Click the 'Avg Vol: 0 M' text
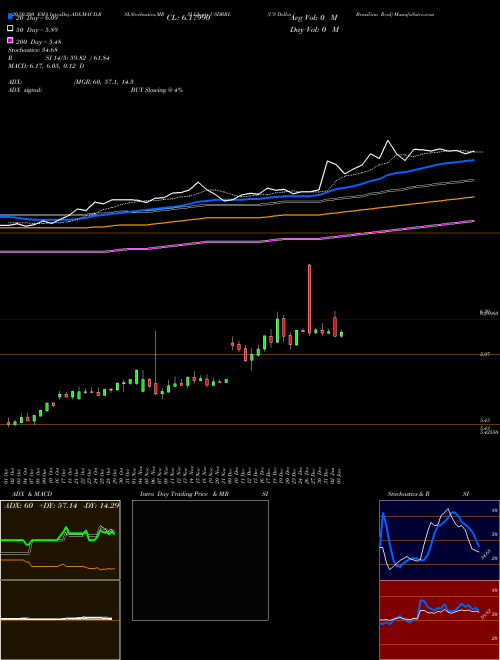Viewport: 500px width, 660px height. click(x=314, y=18)
